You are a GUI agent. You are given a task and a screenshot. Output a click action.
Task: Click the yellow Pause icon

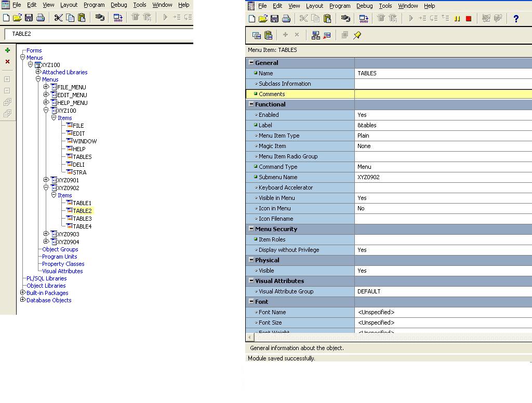click(x=457, y=19)
